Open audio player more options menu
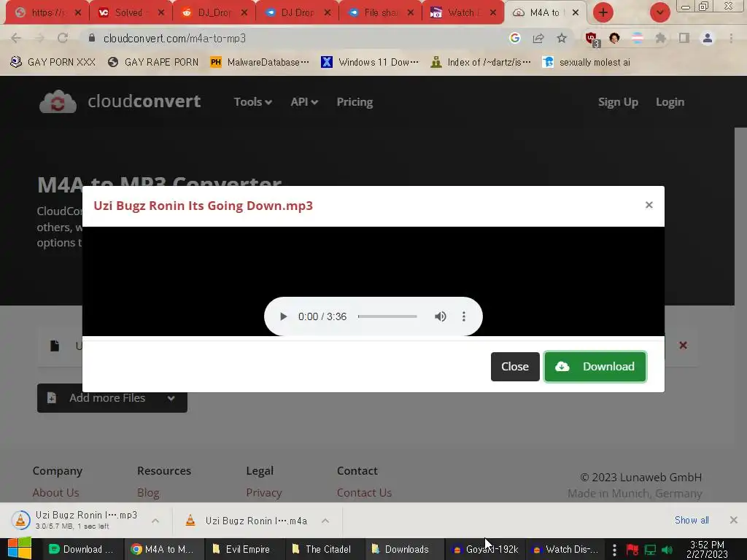This screenshot has width=747, height=560. pos(463,316)
